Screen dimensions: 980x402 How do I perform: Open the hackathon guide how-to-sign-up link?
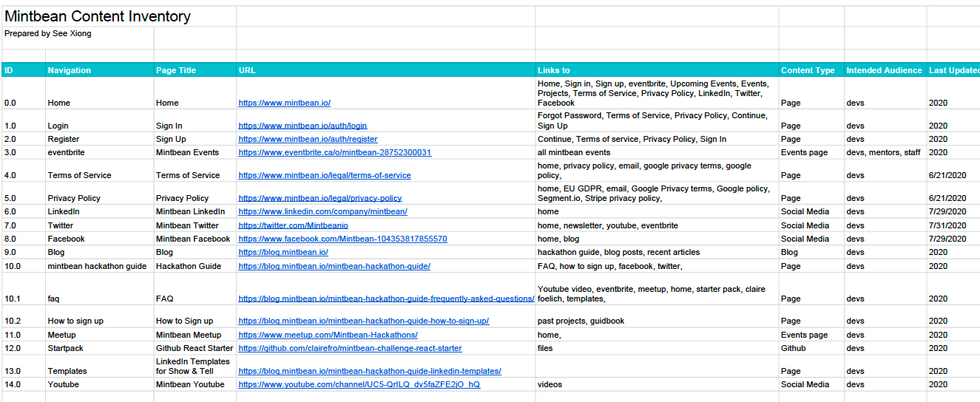(363, 321)
